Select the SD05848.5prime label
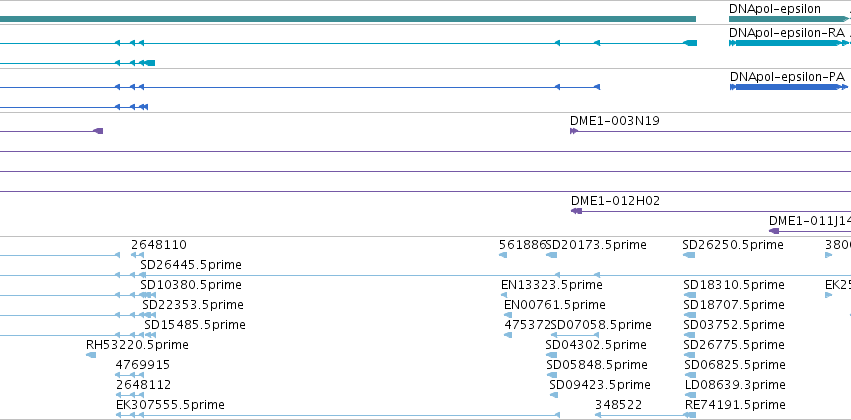851x420 pixels. [597, 365]
